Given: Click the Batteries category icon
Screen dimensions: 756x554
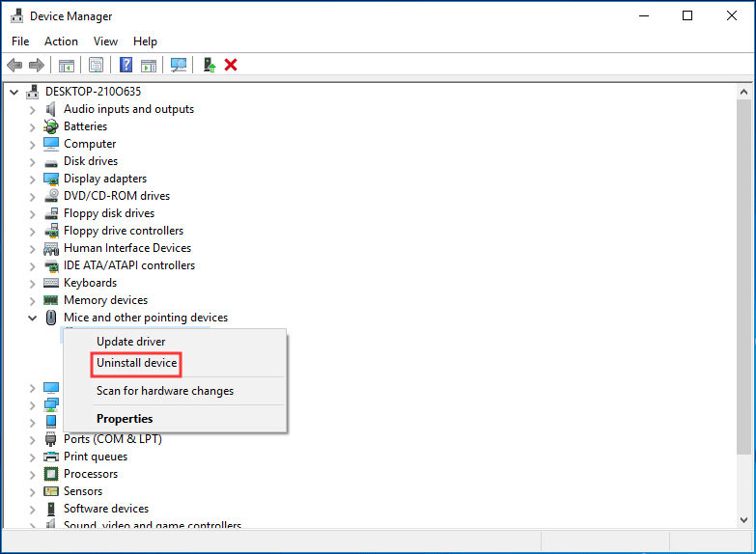Looking at the screenshot, I should coord(50,126).
